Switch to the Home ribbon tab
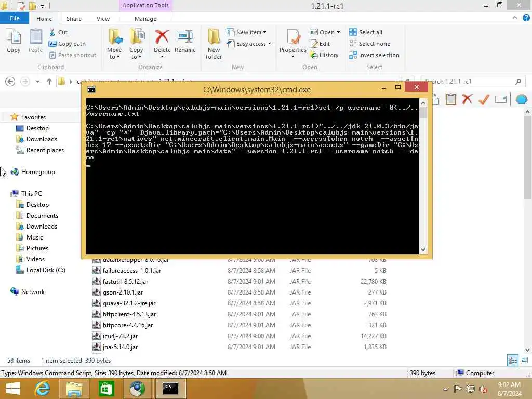The height and width of the screenshot is (399, 532). click(x=44, y=19)
